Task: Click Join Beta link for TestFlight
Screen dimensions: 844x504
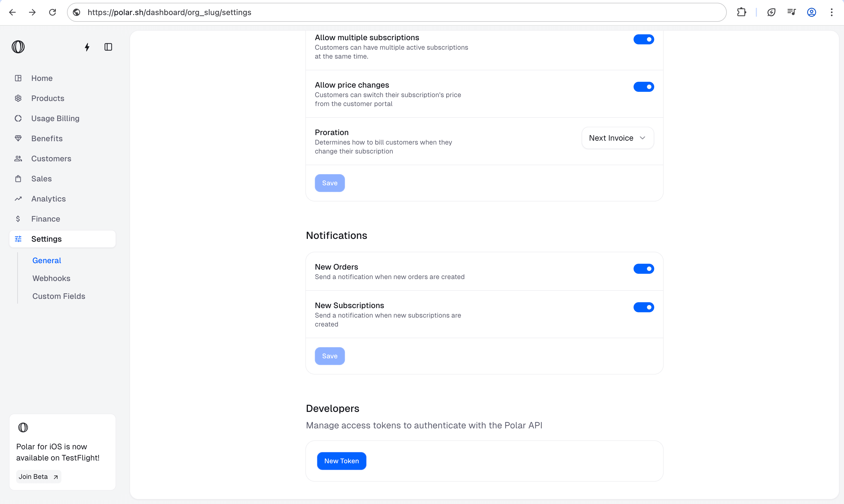Action: tap(39, 476)
